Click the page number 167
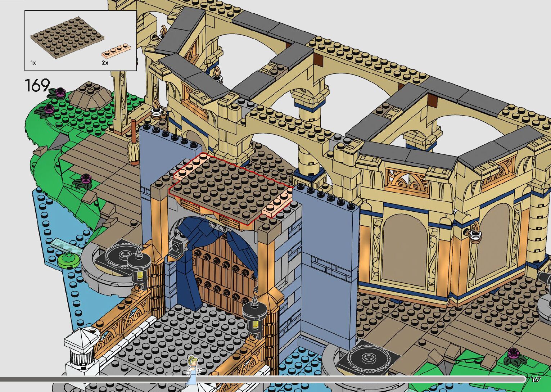The width and height of the screenshot is (551, 392). pos(536,379)
